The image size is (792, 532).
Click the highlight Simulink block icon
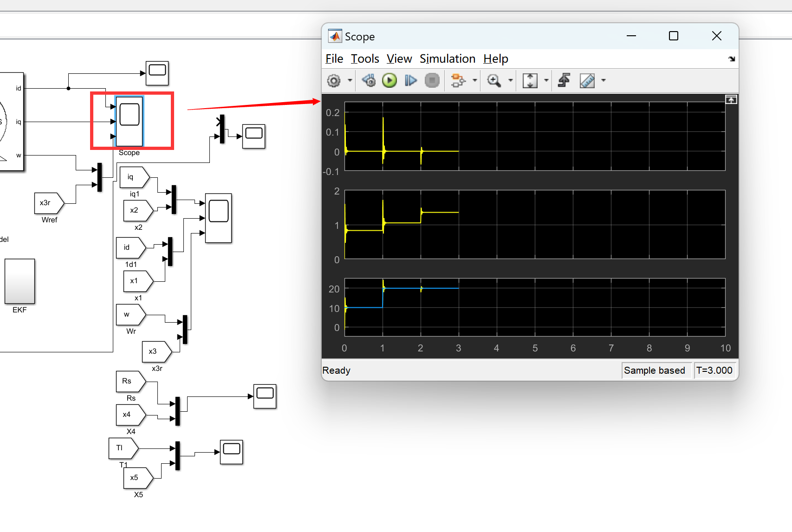coord(458,81)
